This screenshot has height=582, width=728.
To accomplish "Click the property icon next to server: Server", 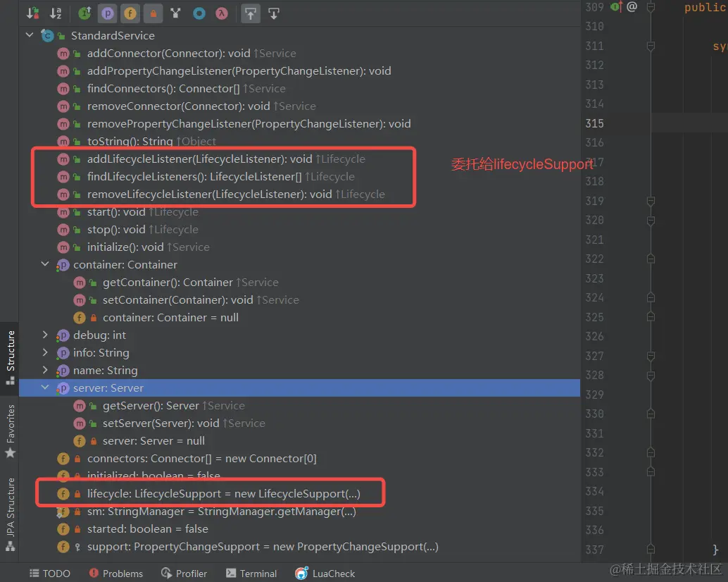I will click(x=63, y=388).
